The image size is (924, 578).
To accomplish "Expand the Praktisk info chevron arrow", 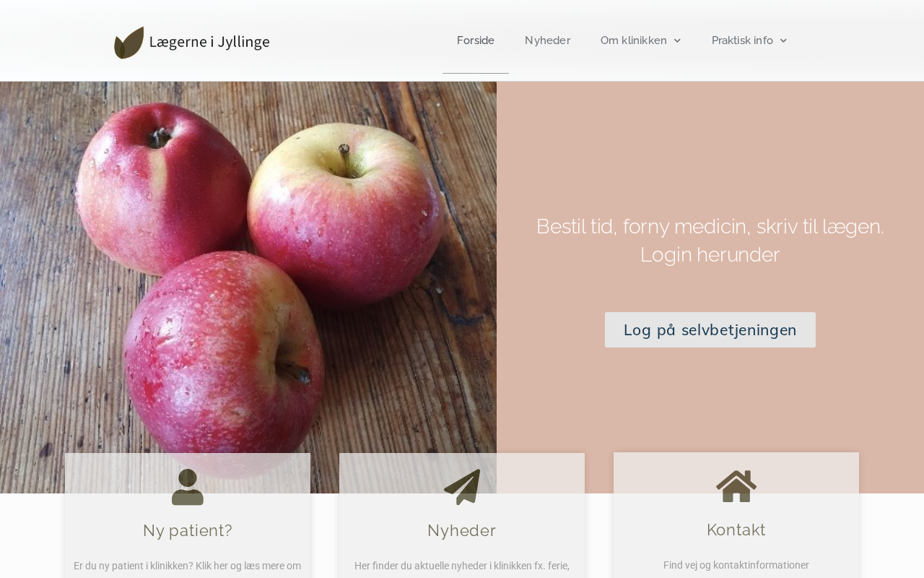I will pos(783,40).
